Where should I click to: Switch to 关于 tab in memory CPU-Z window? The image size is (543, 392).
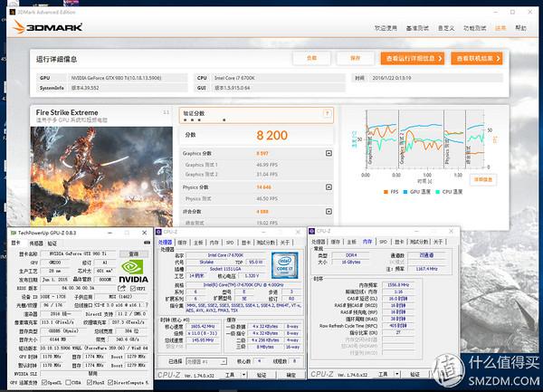tap(438, 242)
